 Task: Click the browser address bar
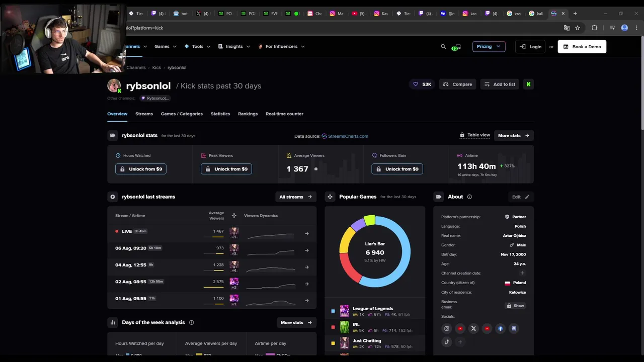pyautogui.click(x=342, y=28)
